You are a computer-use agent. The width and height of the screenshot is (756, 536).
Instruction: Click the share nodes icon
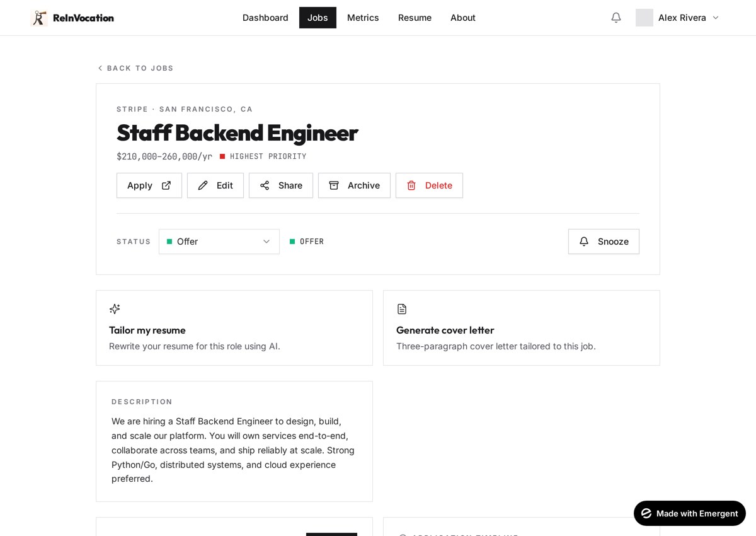[x=265, y=185]
